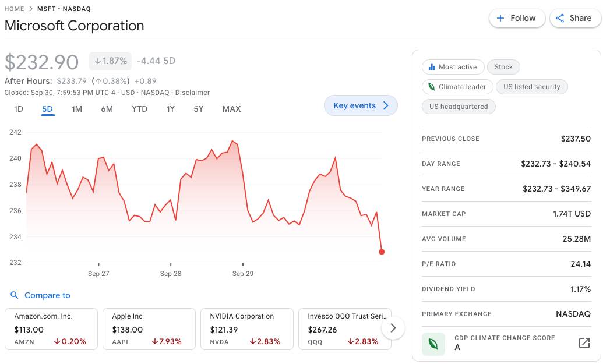This screenshot has height=364, width=603.
Task: Expand Key events panel
Action: [x=361, y=105]
